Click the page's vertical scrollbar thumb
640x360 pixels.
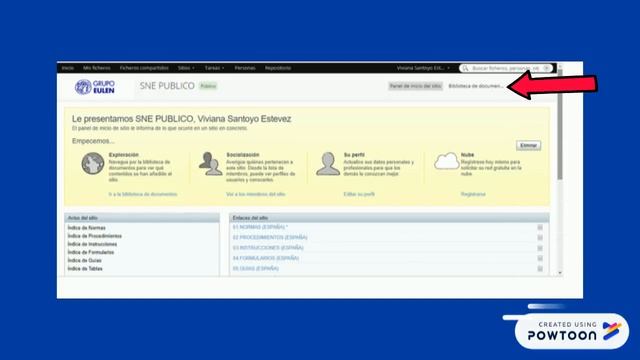click(x=560, y=124)
